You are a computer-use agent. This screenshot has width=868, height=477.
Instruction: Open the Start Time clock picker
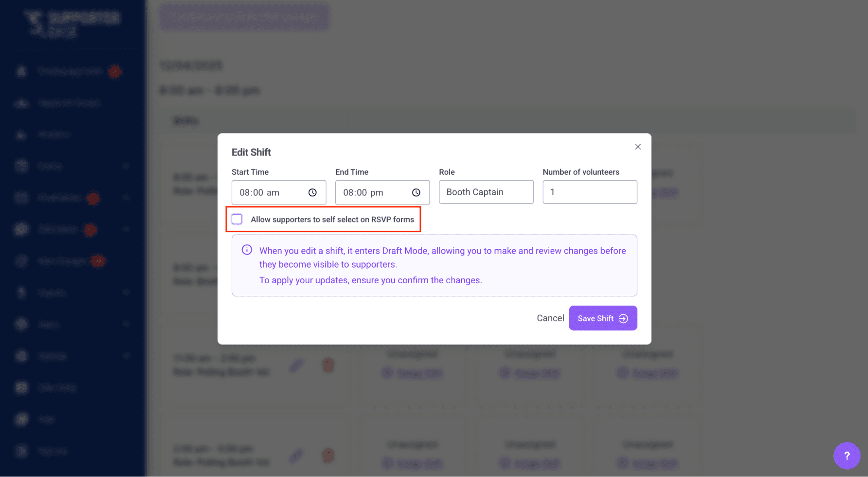click(313, 192)
